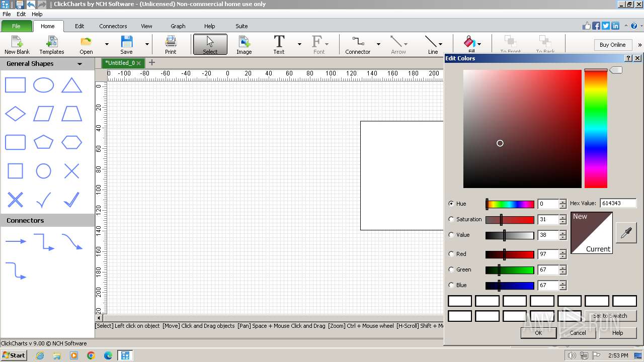Select the rectangle shape
Viewport: 644px width, 362px height.
(15, 85)
